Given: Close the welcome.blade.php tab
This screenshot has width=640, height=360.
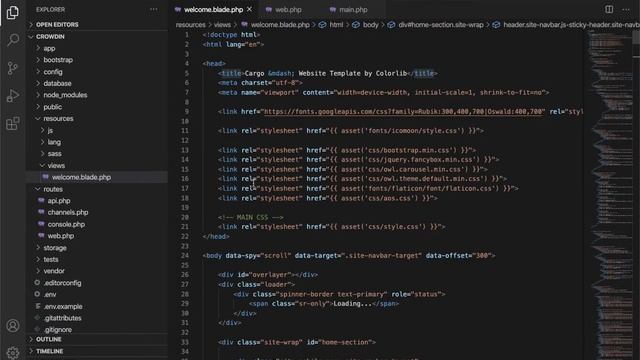Looking at the screenshot, I should [x=249, y=9].
